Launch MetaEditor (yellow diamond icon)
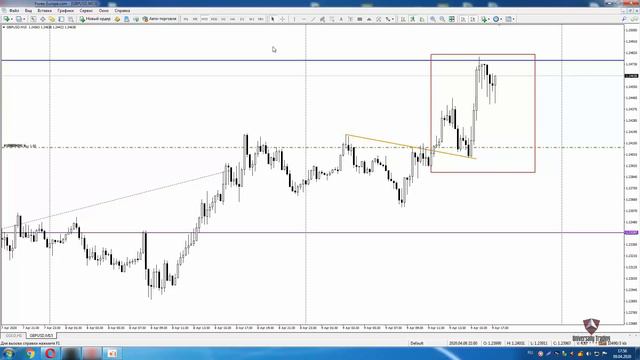The image size is (640, 360). (x=117, y=19)
